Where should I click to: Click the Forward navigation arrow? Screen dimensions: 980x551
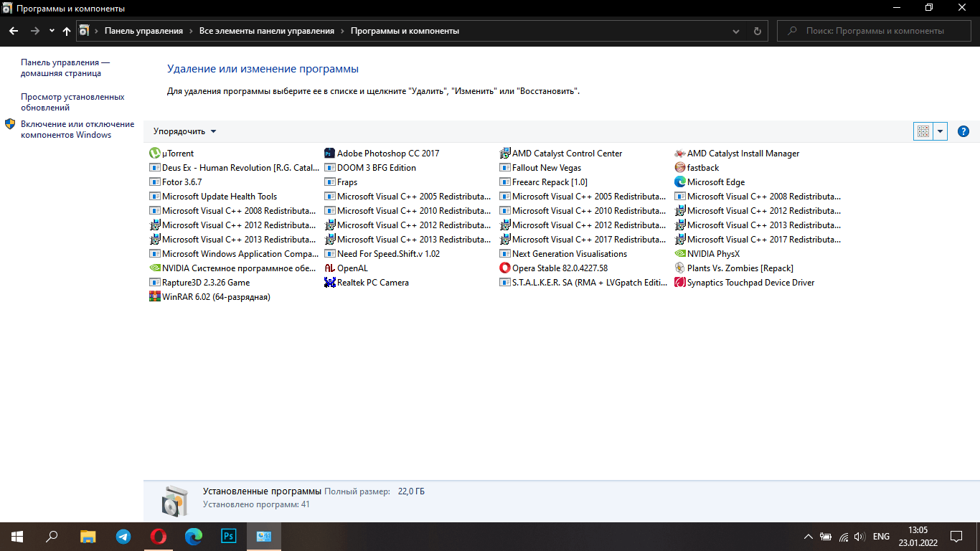point(34,31)
